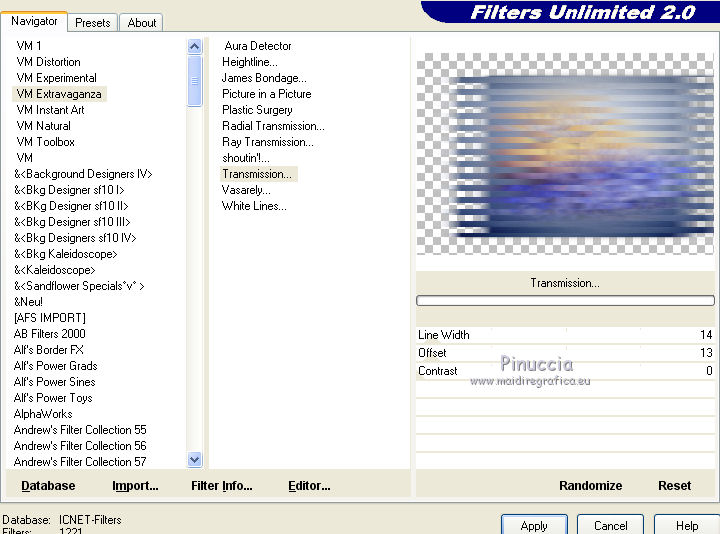Choose Picture in a Picture filter
Screen dimensions: 720x534
[x=267, y=94]
